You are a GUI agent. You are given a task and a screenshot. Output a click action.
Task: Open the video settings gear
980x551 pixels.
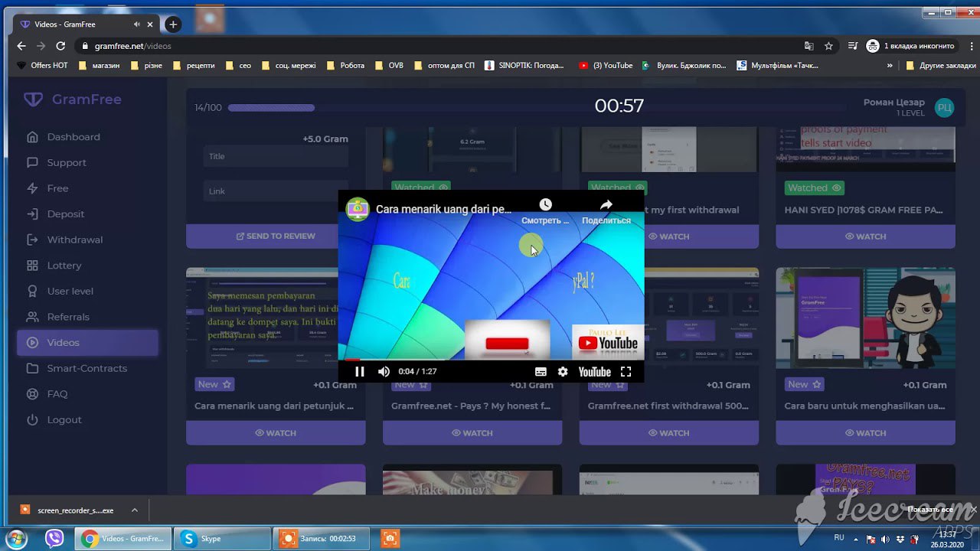(x=563, y=371)
